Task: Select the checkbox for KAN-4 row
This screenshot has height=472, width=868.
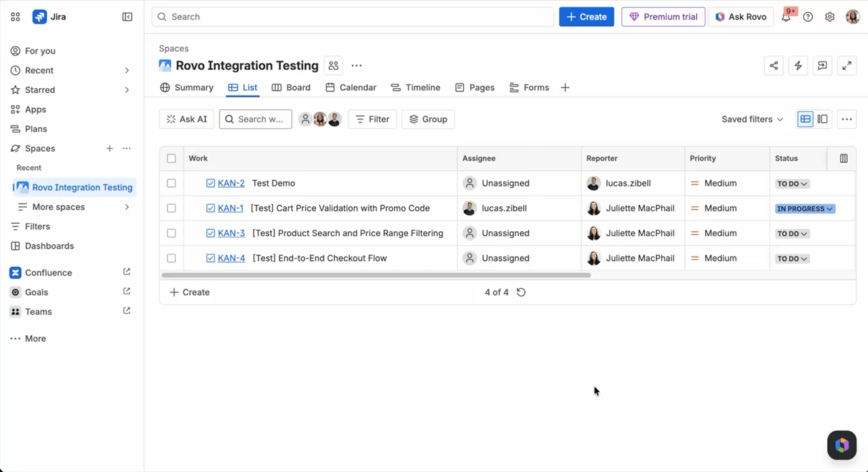Action: (x=172, y=258)
